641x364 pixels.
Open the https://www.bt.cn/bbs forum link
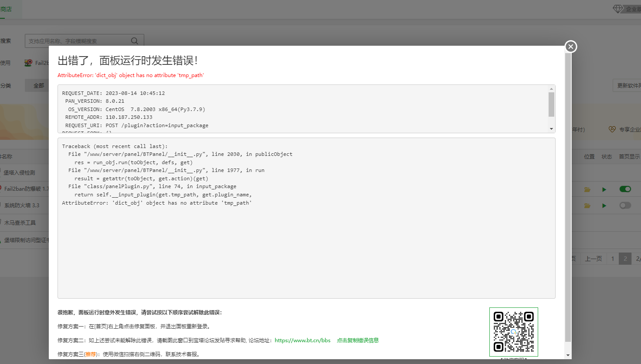pyautogui.click(x=302, y=340)
